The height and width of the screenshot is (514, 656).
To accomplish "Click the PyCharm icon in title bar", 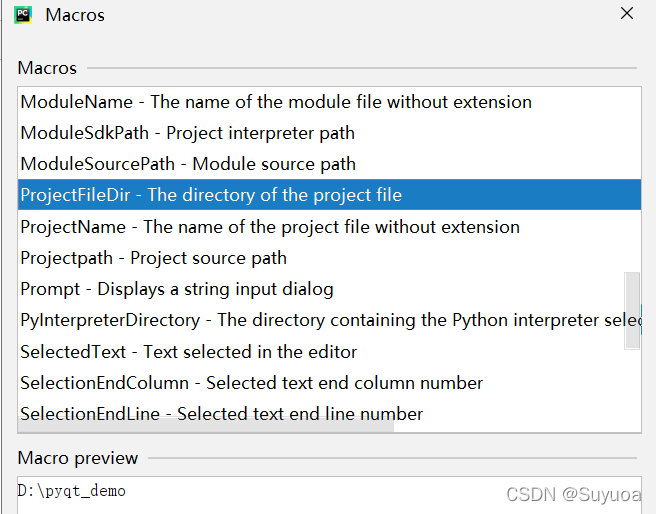I will (21, 15).
